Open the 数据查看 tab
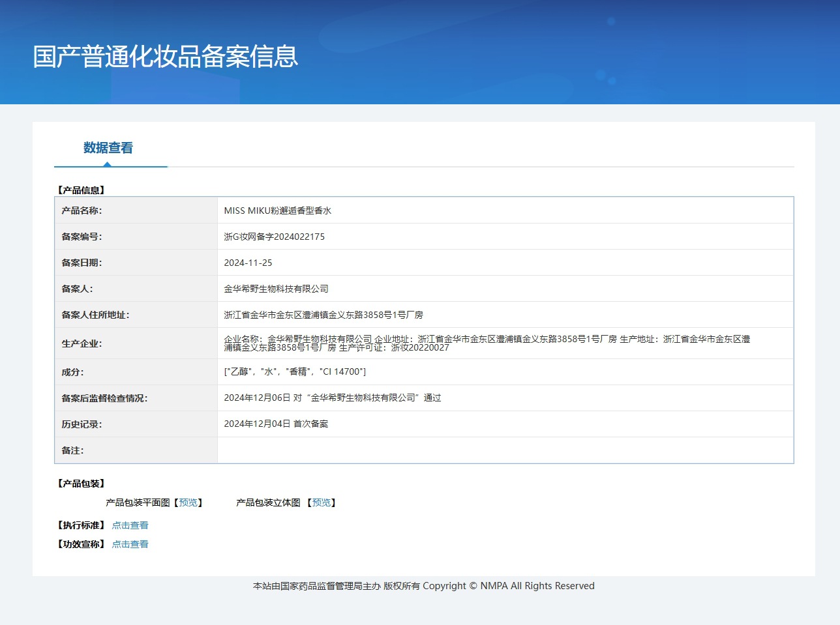 point(108,148)
